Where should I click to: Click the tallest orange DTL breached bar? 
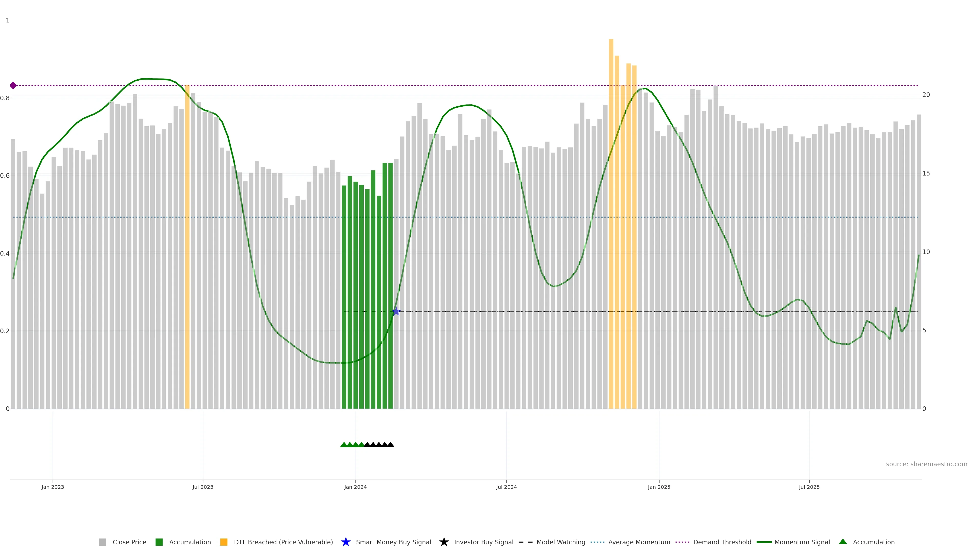pyautogui.click(x=611, y=190)
